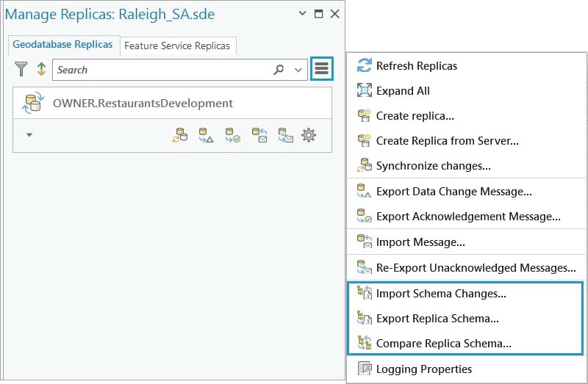Select Create Replica from Server... entry
588x384 pixels.
coord(467,141)
